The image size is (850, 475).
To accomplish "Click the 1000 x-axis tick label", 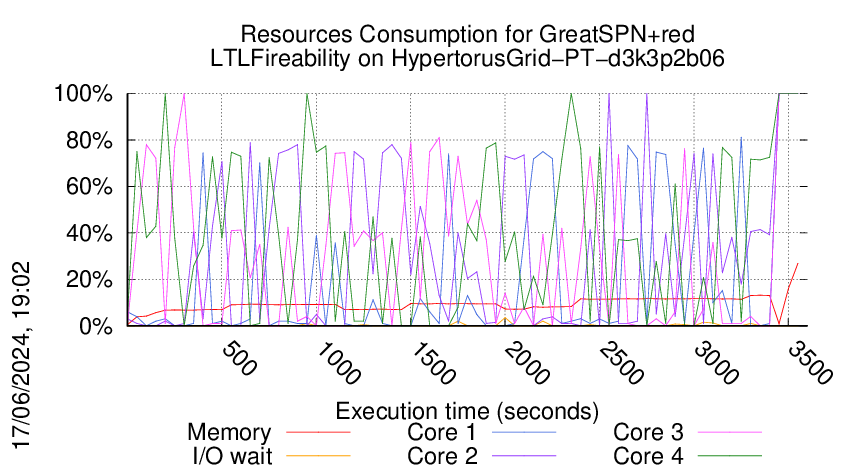I will (x=338, y=363).
